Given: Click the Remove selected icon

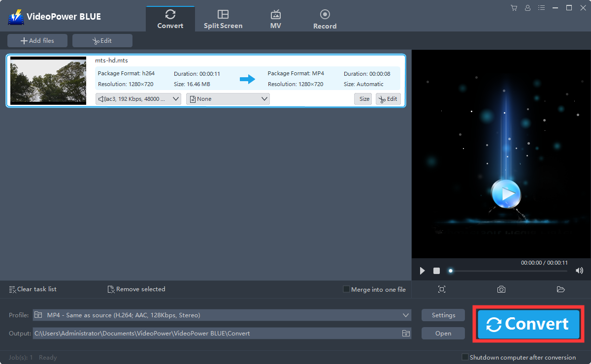Looking at the screenshot, I should click(111, 289).
